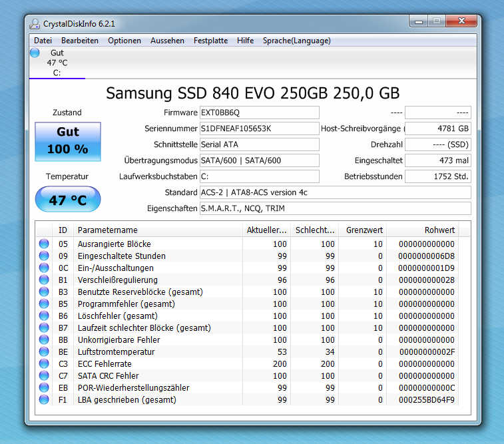Click status orb for Eingeschaltete Stunden row
This screenshot has width=504, height=444.
tap(44, 256)
